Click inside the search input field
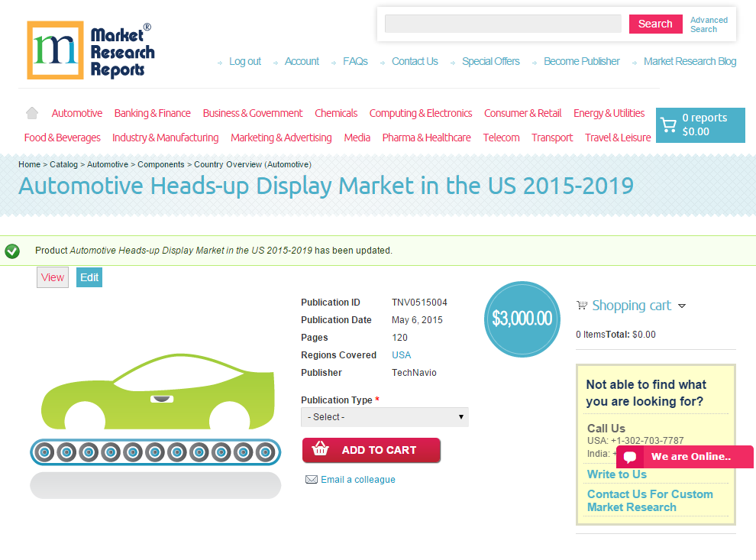Screen dimensions: 756x560 502,24
